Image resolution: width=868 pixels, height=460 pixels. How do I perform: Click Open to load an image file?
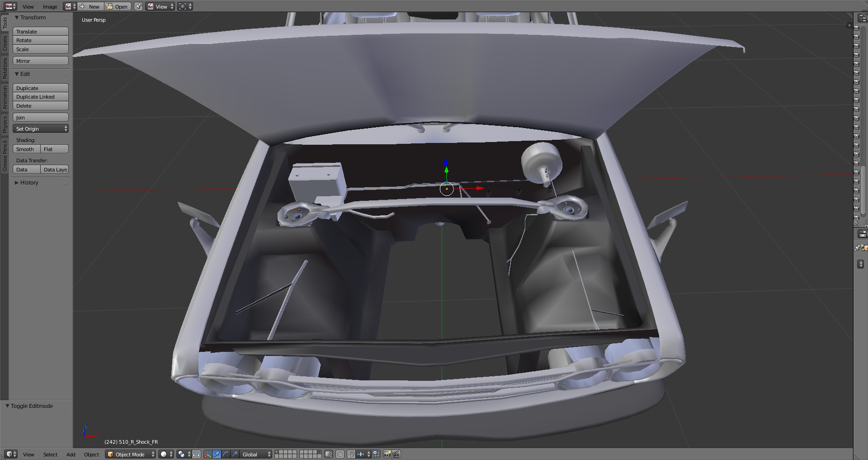(x=118, y=6)
